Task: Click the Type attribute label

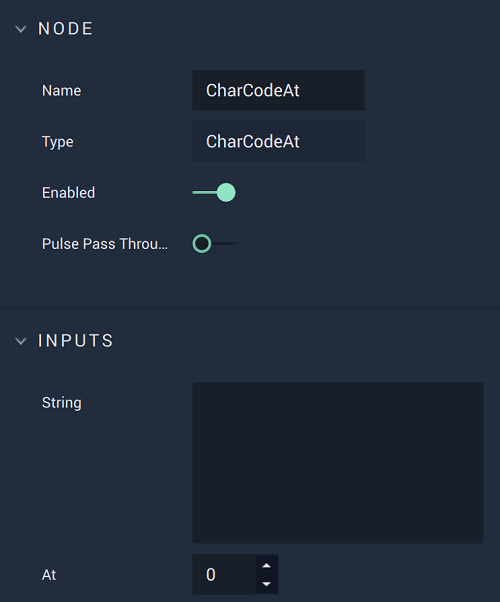Action: [x=58, y=142]
